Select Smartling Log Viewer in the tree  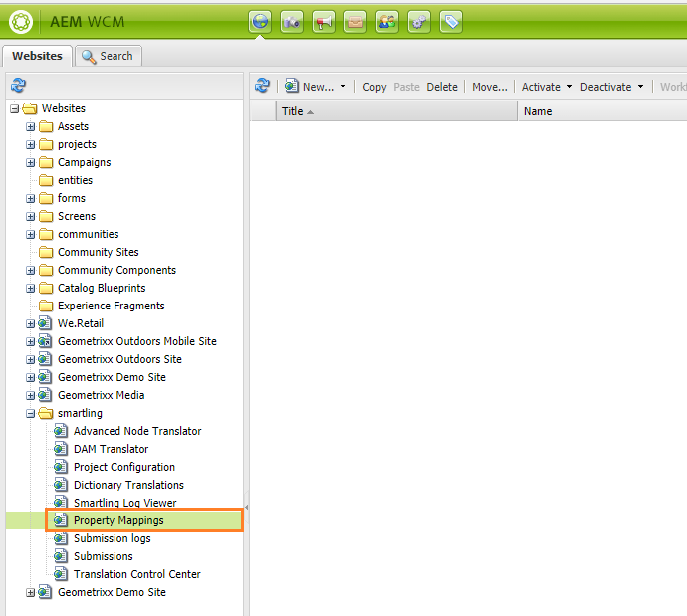pyautogui.click(x=124, y=503)
